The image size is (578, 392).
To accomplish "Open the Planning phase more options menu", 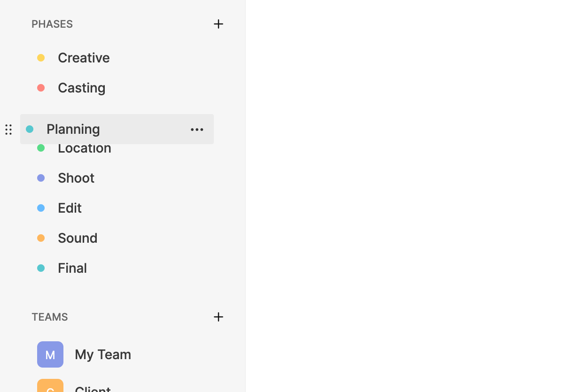I will click(197, 130).
